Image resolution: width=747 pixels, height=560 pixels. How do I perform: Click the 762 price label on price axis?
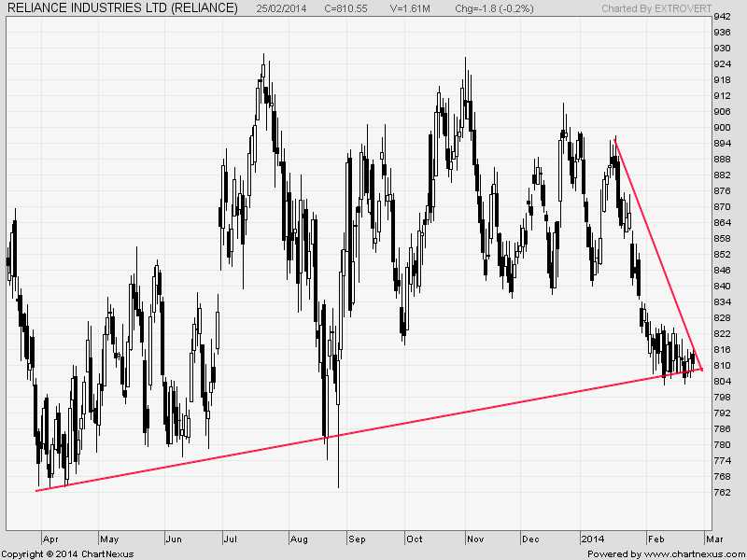tap(721, 492)
